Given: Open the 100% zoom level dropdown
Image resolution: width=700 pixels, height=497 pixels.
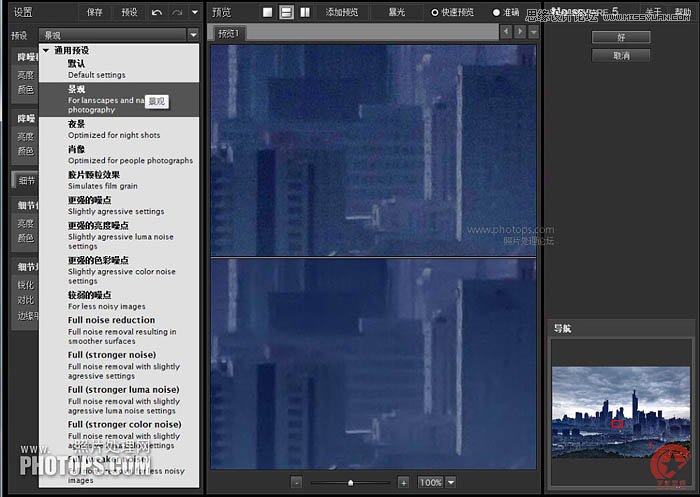Looking at the screenshot, I should pos(451,482).
